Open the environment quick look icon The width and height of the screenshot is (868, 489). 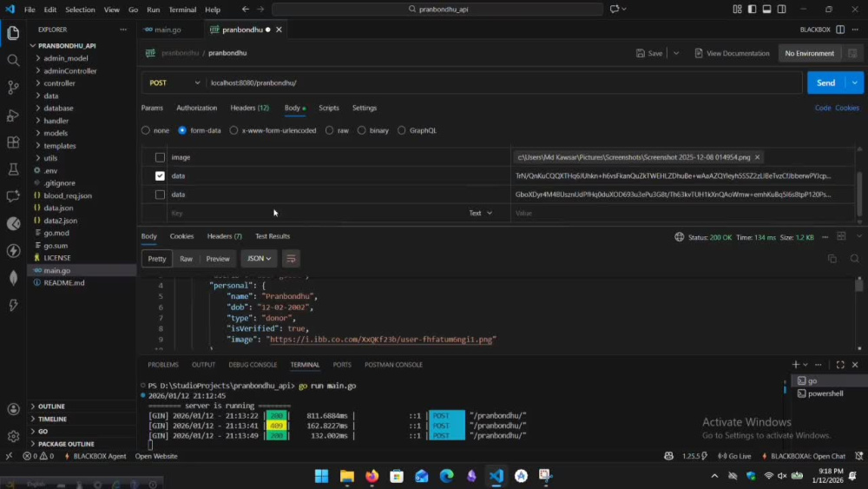click(852, 53)
